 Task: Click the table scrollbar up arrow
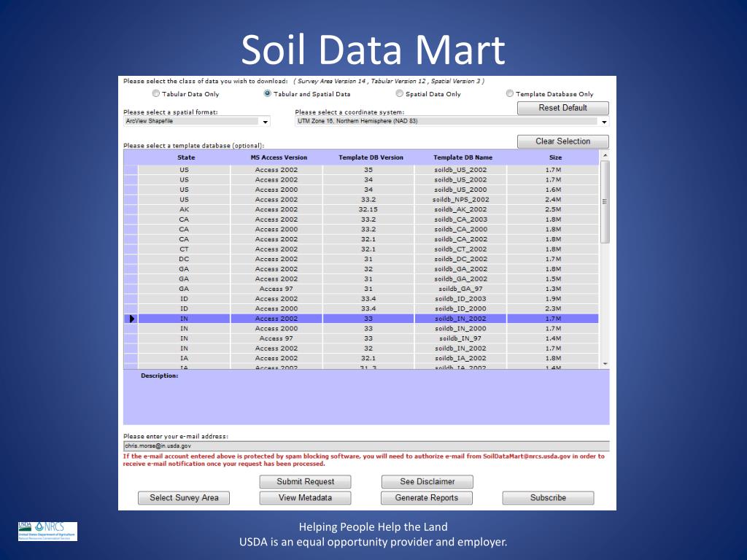click(x=605, y=155)
